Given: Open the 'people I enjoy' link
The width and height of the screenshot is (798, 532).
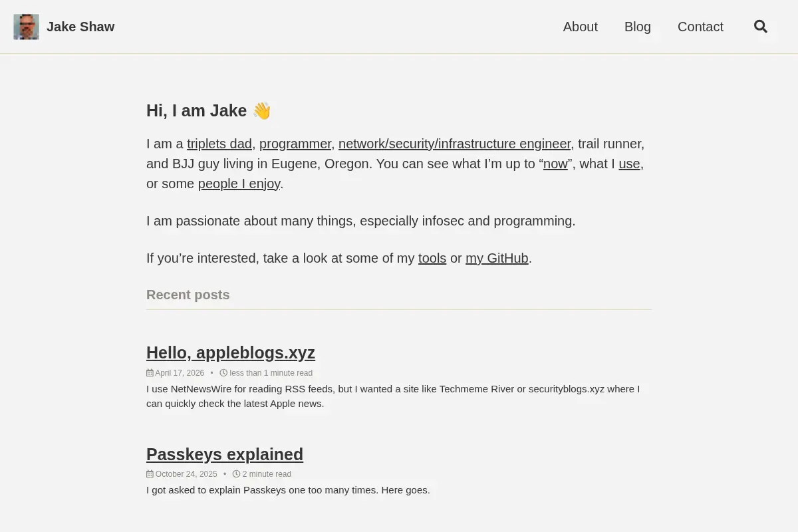Looking at the screenshot, I should click(239, 184).
